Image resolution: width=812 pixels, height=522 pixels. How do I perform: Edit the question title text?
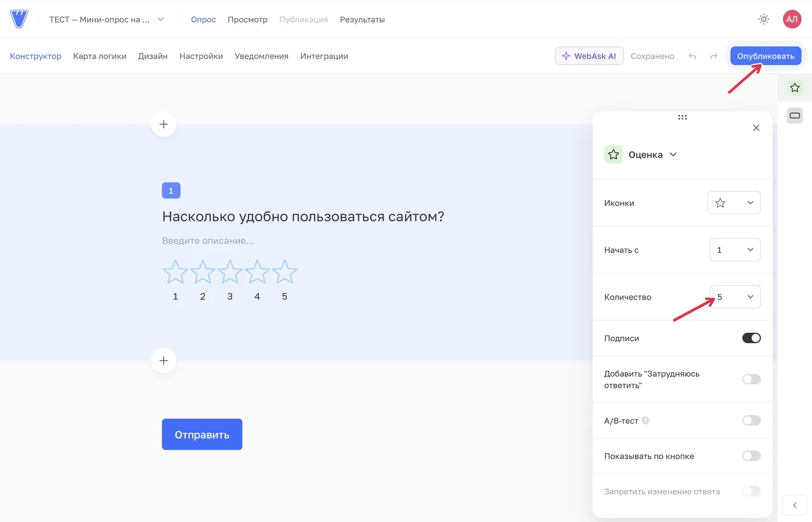pyautogui.click(x=303, y=217)
